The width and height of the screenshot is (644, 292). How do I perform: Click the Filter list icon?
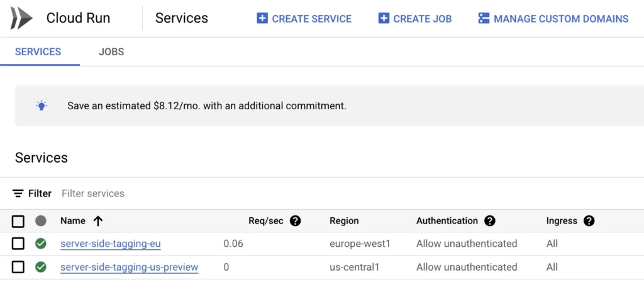point(18,193)
